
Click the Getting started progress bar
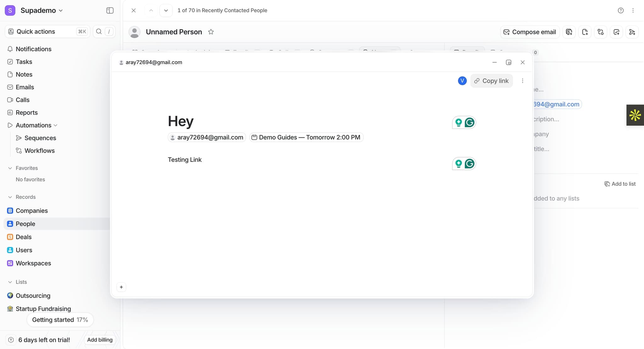(x=60, y=319)
